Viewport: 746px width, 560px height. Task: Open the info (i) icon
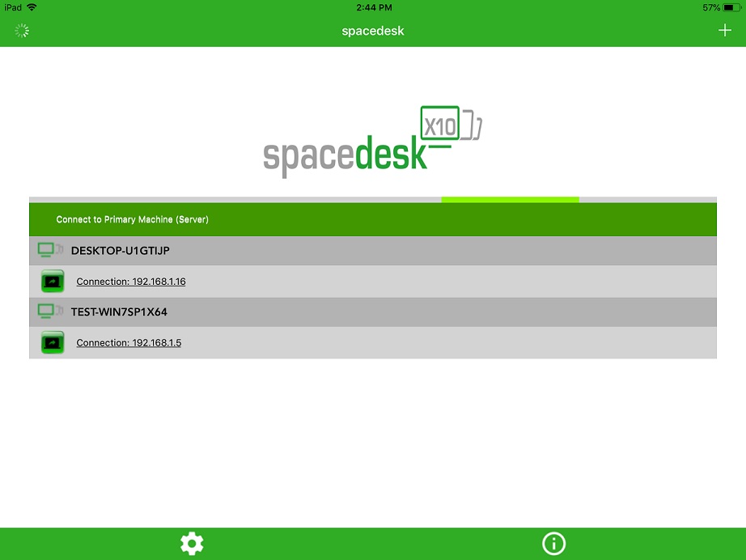click(553, 543)
